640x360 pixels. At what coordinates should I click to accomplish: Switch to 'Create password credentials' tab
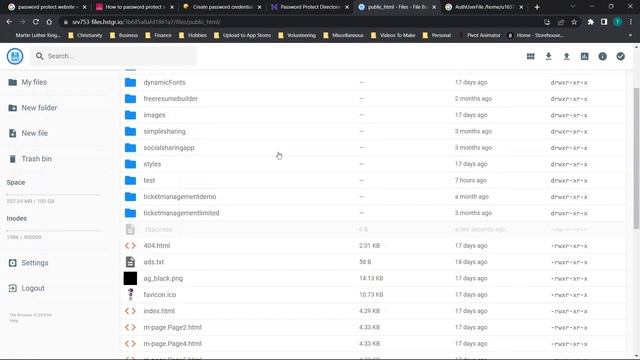(222, 7)
